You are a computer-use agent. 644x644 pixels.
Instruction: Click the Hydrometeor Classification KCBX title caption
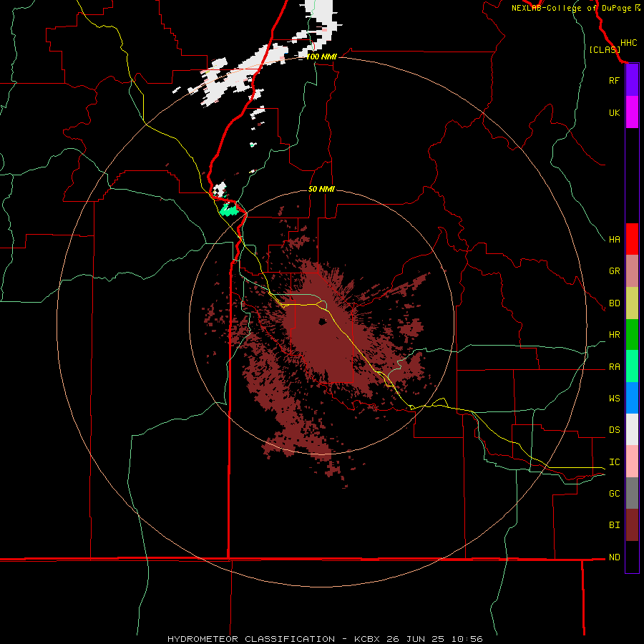[325, 639]
